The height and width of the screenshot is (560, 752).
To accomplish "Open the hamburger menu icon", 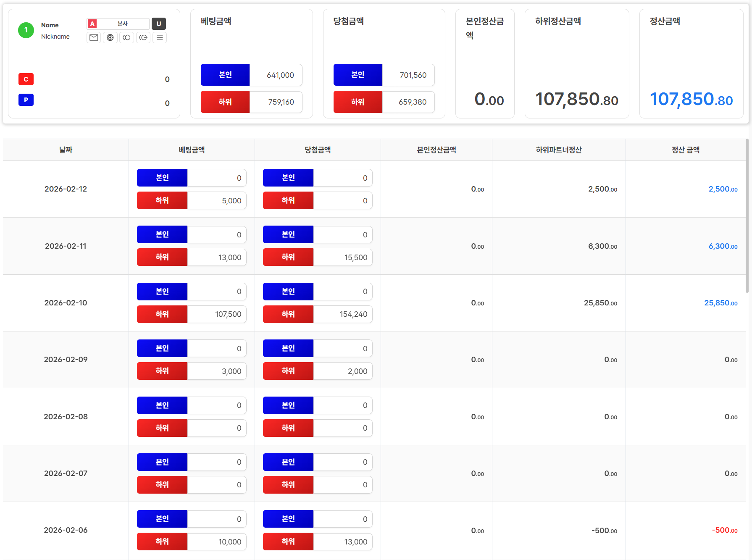I will 160,38.
